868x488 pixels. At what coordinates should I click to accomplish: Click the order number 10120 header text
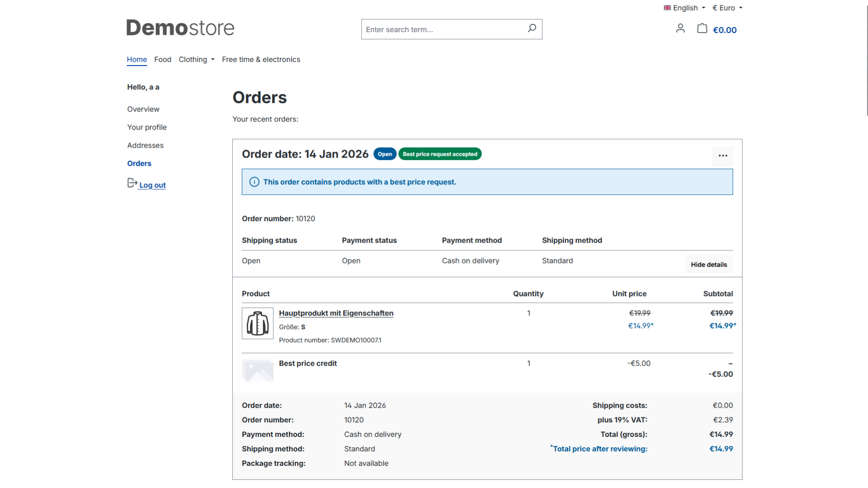coord(278,219)
